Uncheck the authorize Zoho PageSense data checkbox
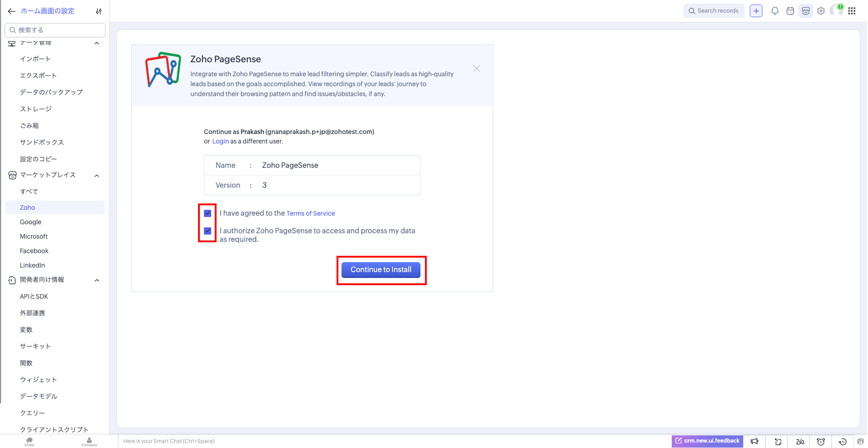Image resolution: width=868 pixels, height=448 pixels. pyautogui.click(x=208, y=231)
